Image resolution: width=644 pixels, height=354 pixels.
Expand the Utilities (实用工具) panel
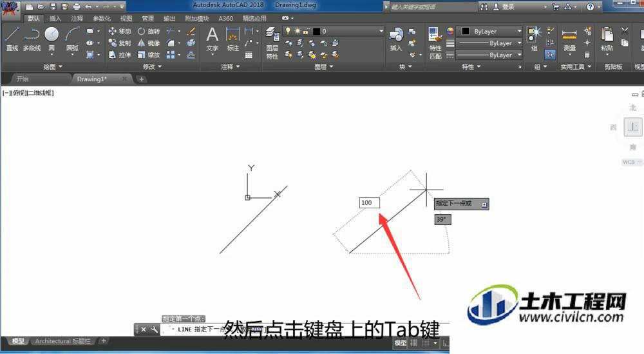coord(576,66)
